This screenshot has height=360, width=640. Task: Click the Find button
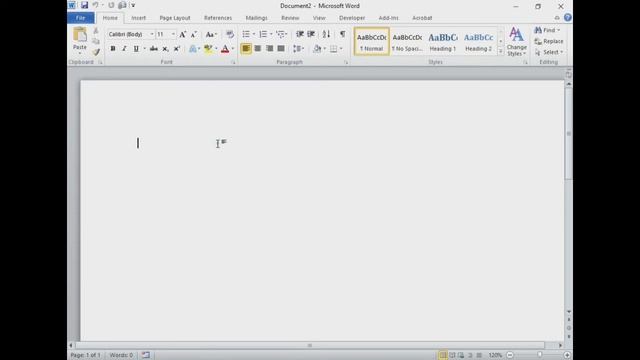(x=547, y=30)
